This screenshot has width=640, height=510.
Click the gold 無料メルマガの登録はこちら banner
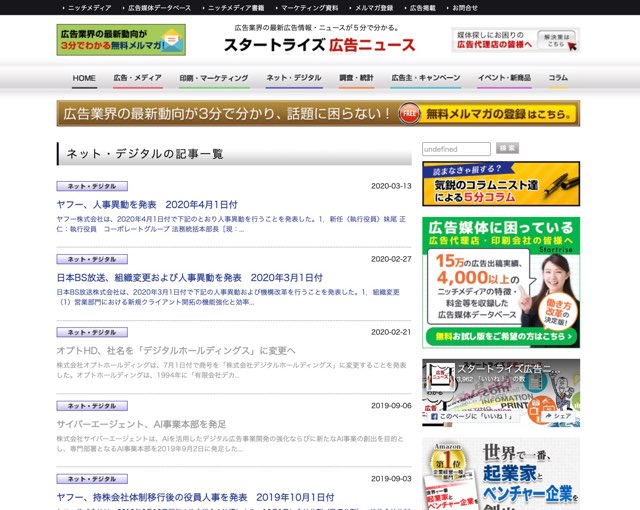(318, 113)
